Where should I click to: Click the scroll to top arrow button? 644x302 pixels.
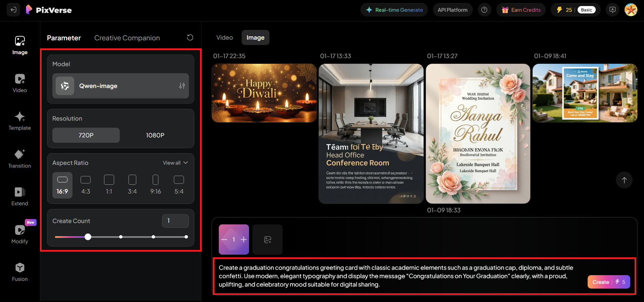click(x=624, y=180)
